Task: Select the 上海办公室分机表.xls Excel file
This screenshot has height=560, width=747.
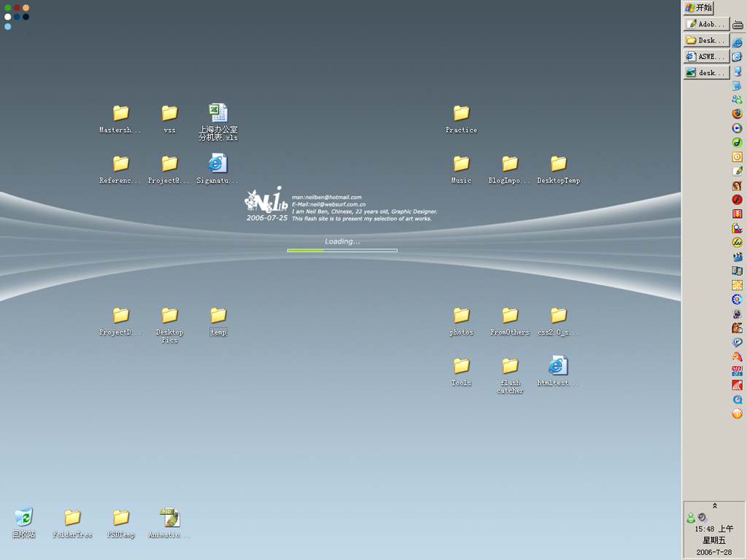Action: [218, 122]
